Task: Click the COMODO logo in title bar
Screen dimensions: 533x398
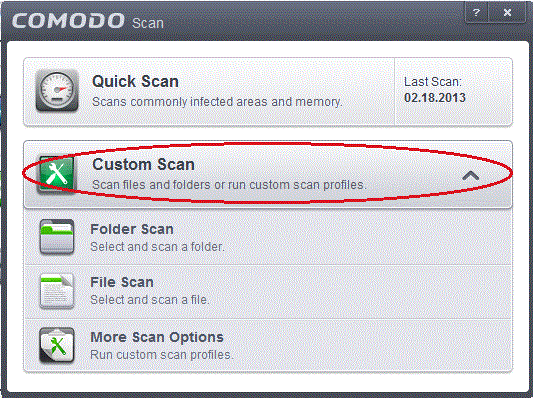Action: pyautogui.click(x=69, y=20)
